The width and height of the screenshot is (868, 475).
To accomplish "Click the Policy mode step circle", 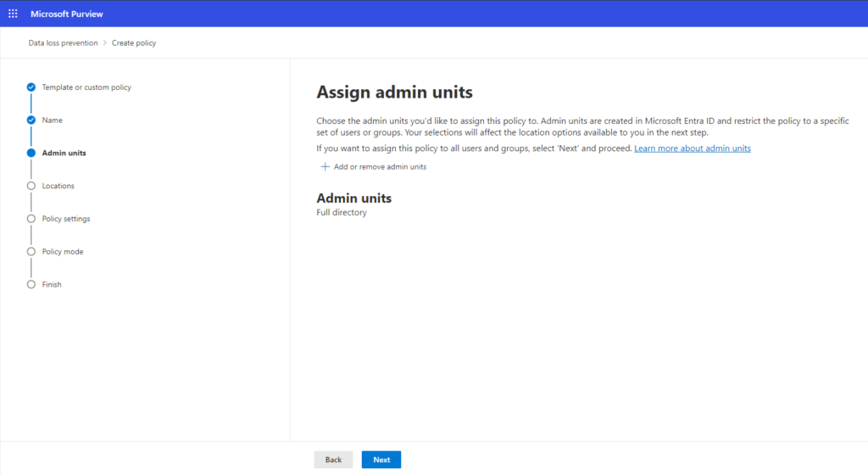I will point(31,252).
